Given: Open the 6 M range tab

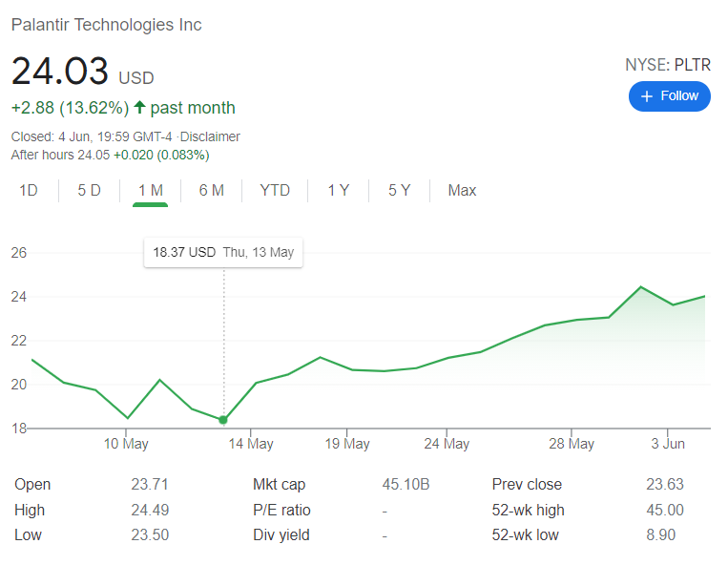Looking at the screenshot, I should coord(212,190).
